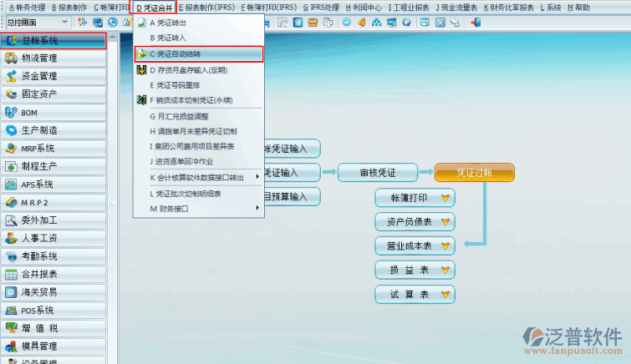Screen dimensions: 631x364
Task: Select the POS系统 module icon
Action: tap(12, 311)
